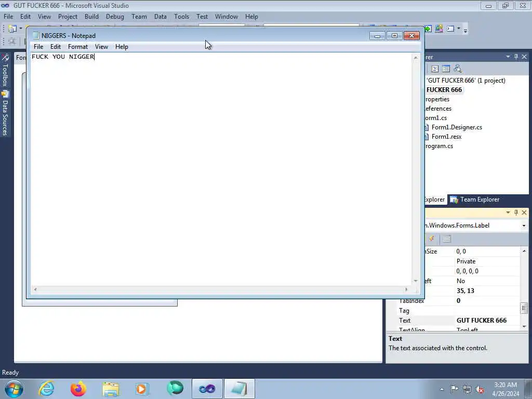Click inside Notepad's text editing area
This screenshot has height=399, width=532.
pos(221,170)
